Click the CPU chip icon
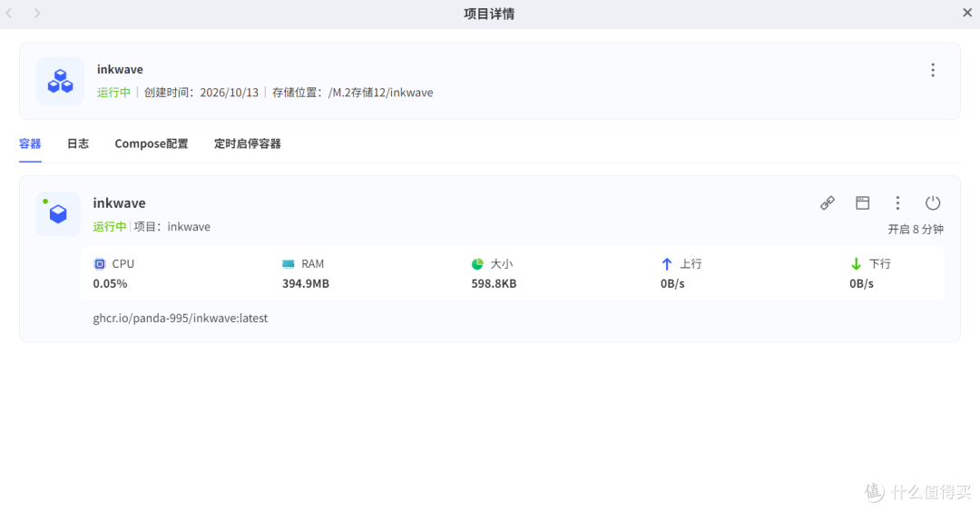 coord(100,264)
